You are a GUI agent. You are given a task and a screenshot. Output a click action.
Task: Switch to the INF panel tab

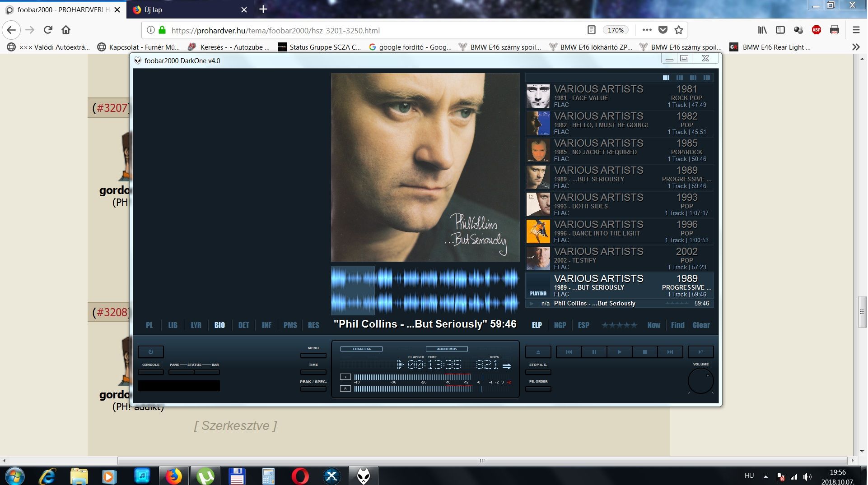(267, 325)
